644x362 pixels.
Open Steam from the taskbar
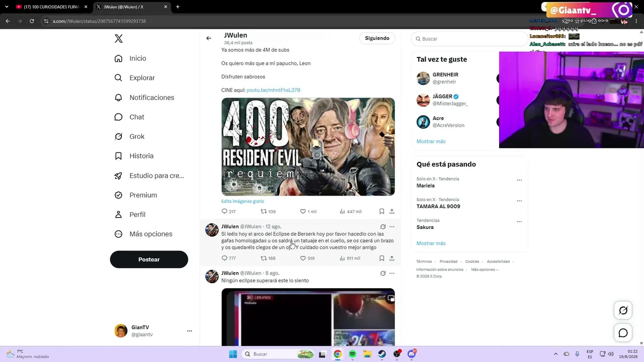(x=382, y=354)
